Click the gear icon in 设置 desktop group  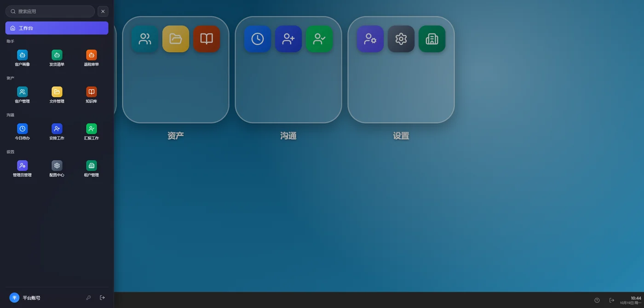coord(401,39)
